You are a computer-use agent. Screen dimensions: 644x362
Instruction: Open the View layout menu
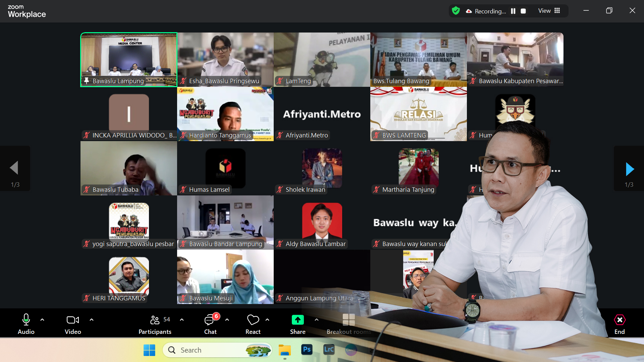pyautogui.click(x=549, y=11)
